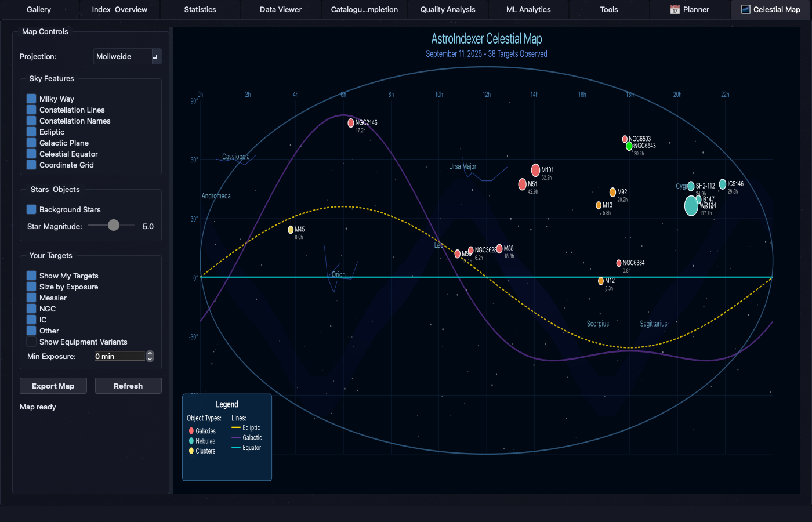Increase Min Exposure with stepper arrow
Image resolution: width=812 pixels, height=522 pixels.
click(x=150, y=353)
